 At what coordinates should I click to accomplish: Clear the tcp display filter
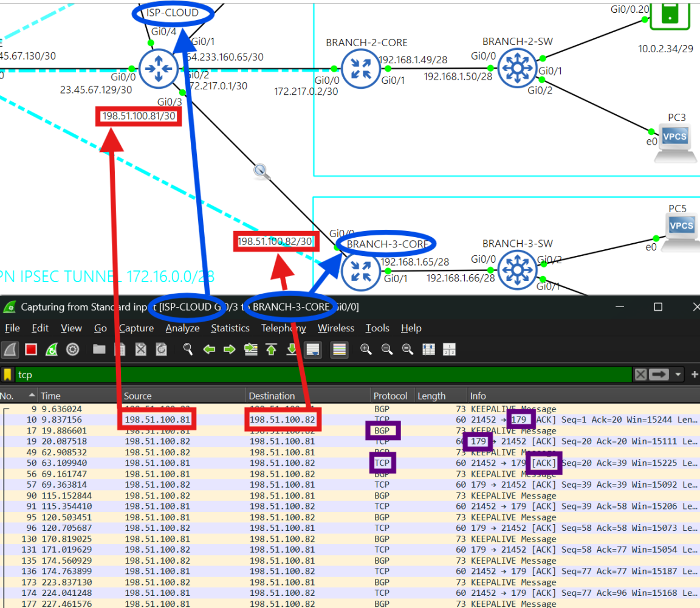pos(640,375)
